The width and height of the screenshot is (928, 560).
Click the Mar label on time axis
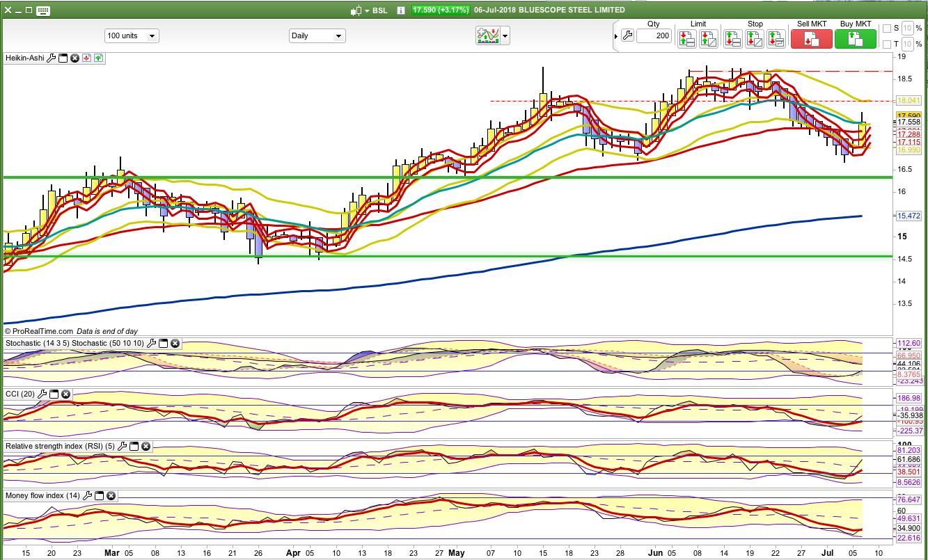[112, 552]
